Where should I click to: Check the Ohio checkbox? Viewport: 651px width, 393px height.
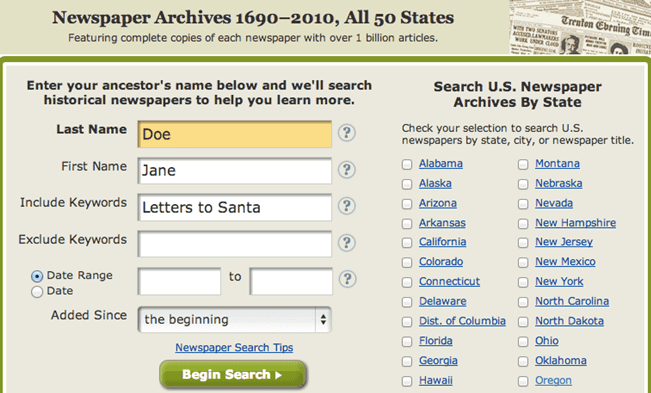pos(523,342)
